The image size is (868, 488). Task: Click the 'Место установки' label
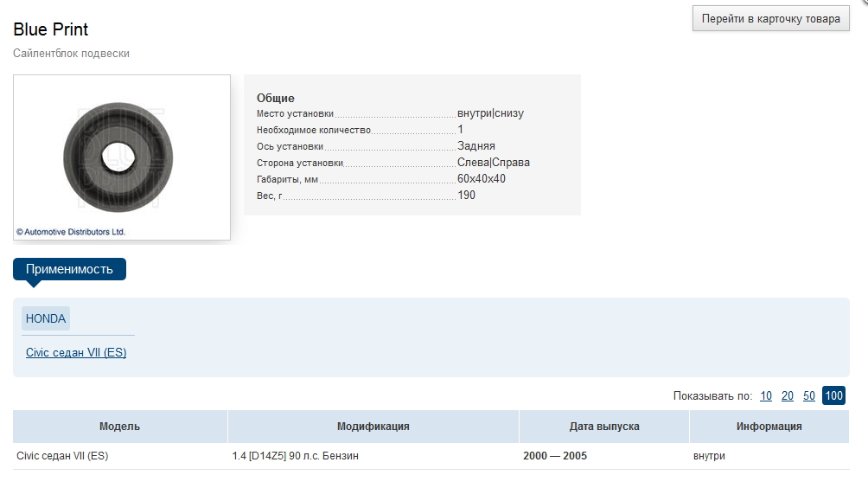tap(295, 113)
